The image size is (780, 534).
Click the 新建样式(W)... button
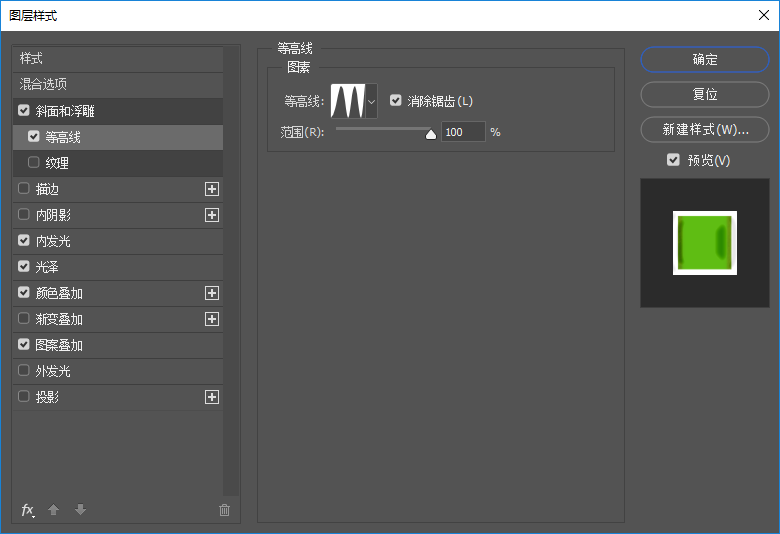click(x=705, y=129)
